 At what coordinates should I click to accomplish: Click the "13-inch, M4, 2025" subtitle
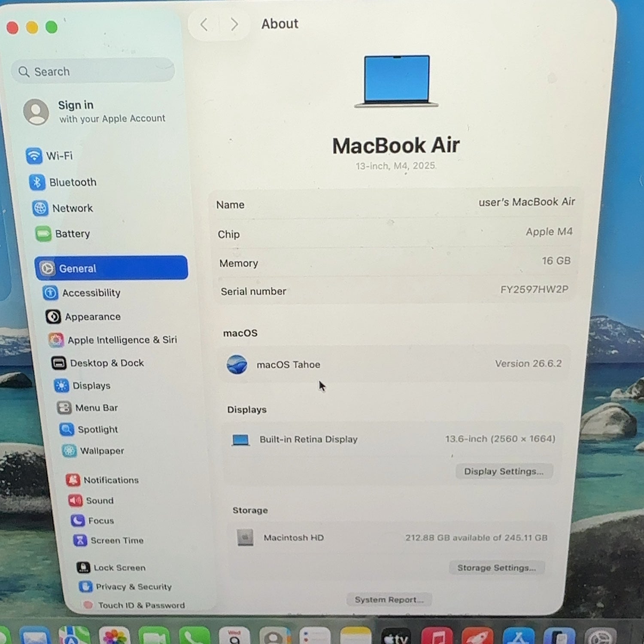[x=395, y=166]
